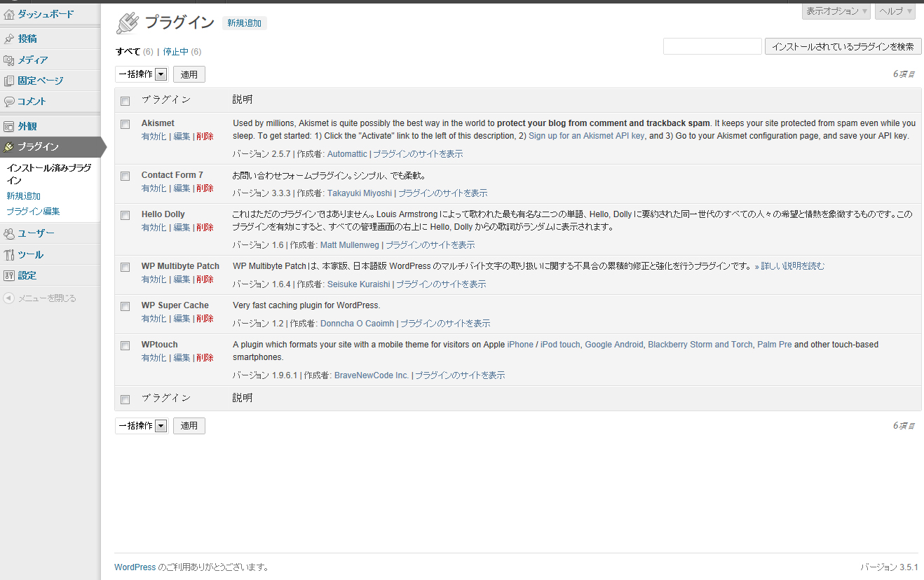Open the BraveNewCode Inc. author link
Viewport: 924px width, 580px height.
click(x=372, y=375)
